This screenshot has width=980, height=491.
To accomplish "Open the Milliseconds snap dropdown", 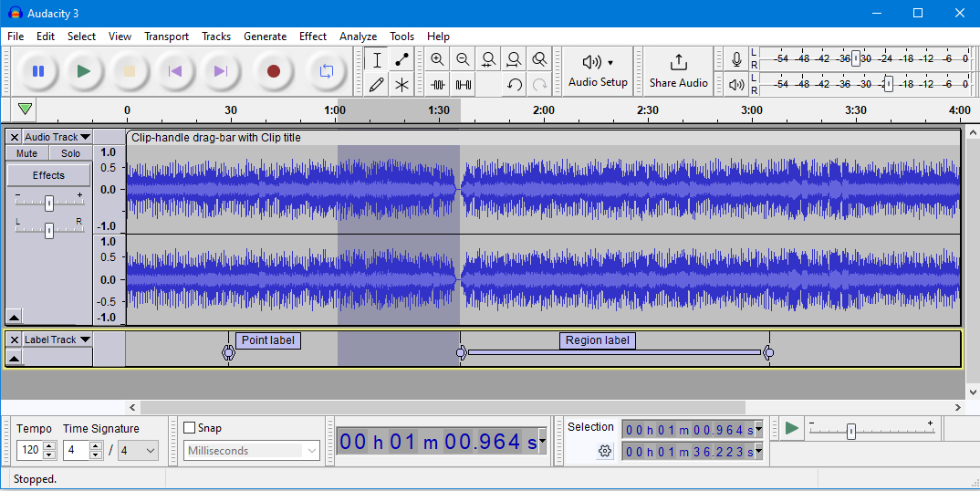I will pos(312,451).
